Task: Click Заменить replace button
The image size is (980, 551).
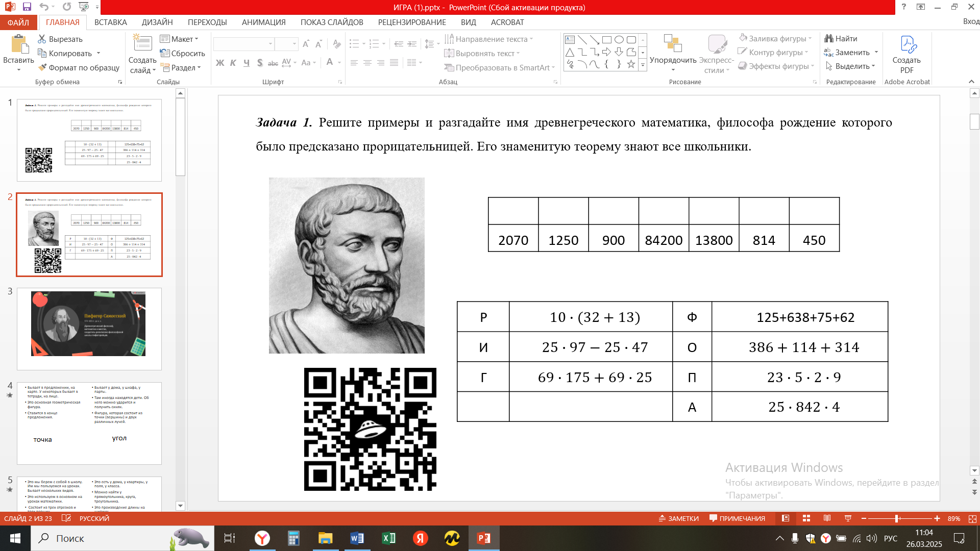Action: 846,53
